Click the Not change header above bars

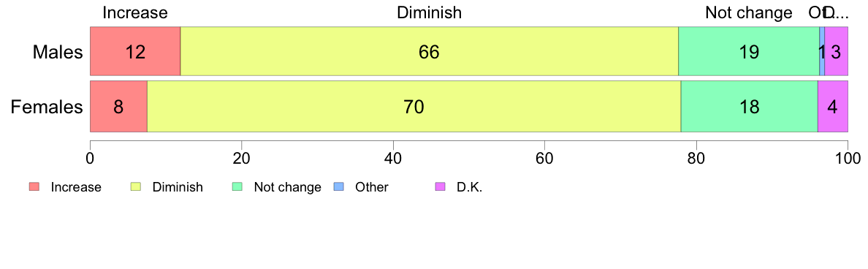point(748,12)
